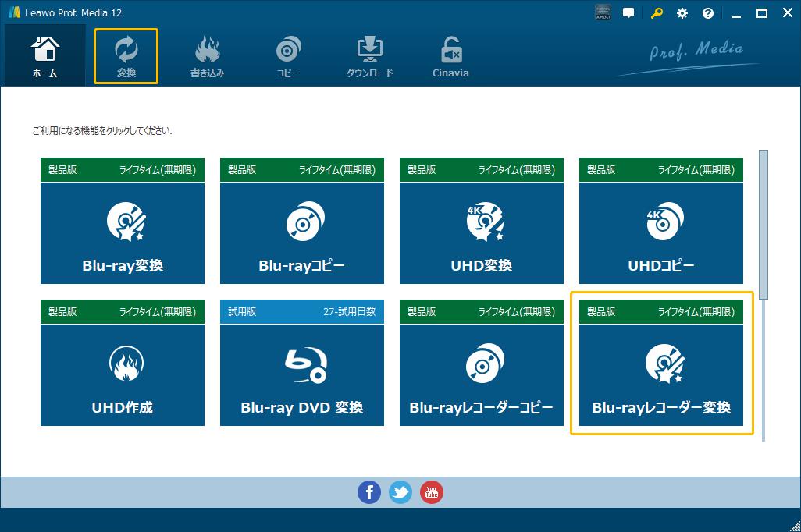Open the ホーム home tab
The image size is (801, 532).
pyautogui.click(x=45, y=55)
